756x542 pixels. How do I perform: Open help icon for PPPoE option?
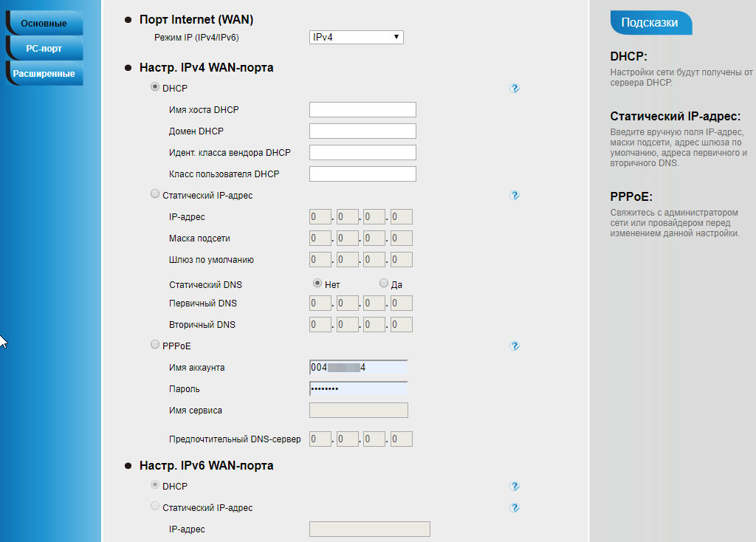tap(515, 346)
